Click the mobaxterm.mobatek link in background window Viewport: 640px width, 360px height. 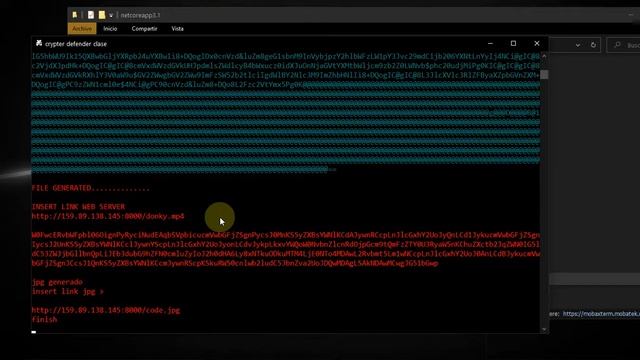601,314
